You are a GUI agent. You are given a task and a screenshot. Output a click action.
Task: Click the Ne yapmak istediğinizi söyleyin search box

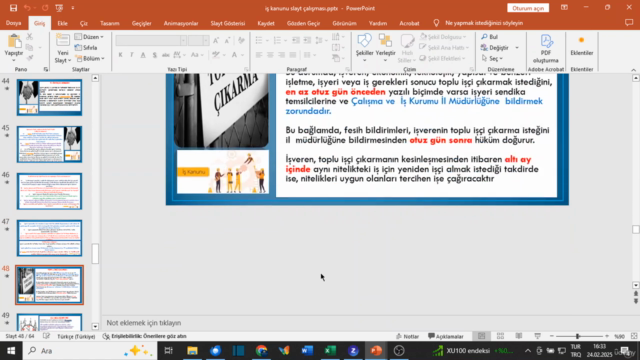[484, 23]
